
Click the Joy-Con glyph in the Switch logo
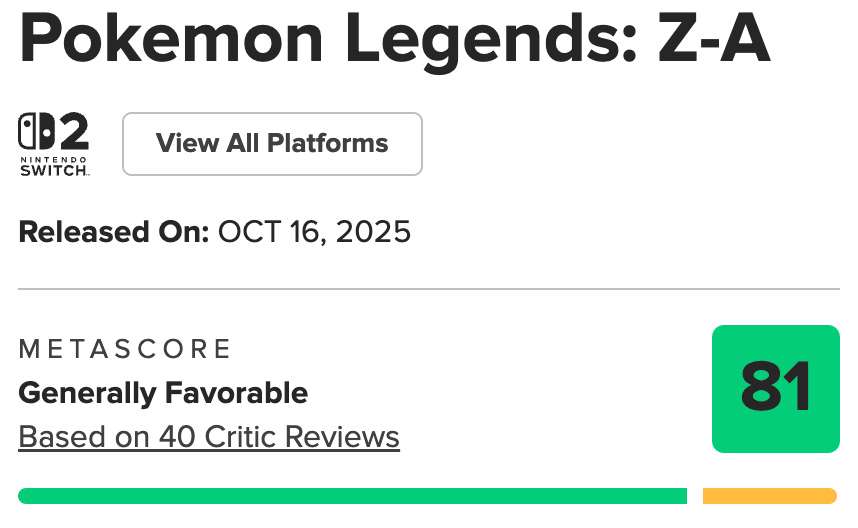(x=36, y=131)
